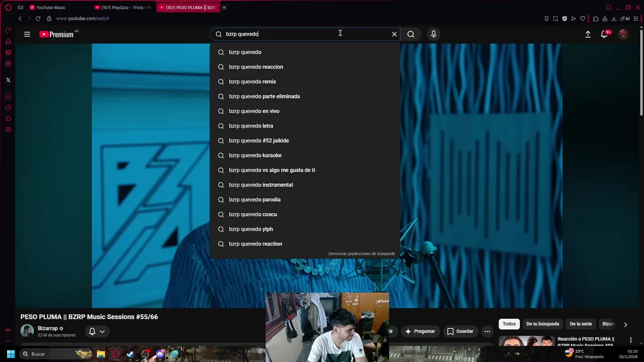
Task: Click the pin icon in address bar
Action: pos(546,19)
